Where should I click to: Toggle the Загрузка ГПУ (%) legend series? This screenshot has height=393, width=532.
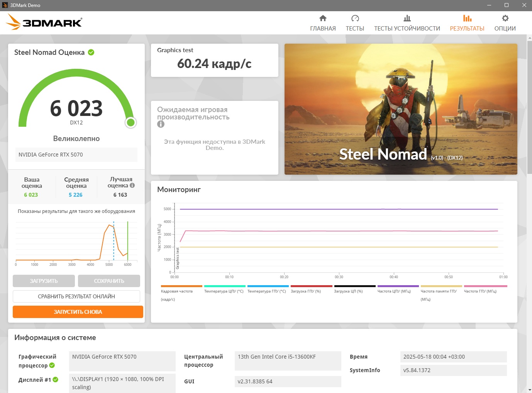click(x=311, y=289)
